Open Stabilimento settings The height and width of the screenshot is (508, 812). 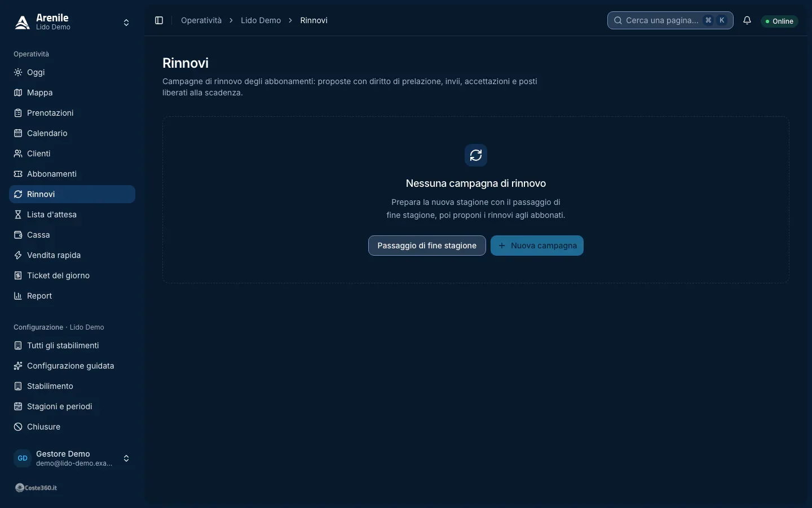[x=72, y=386]
